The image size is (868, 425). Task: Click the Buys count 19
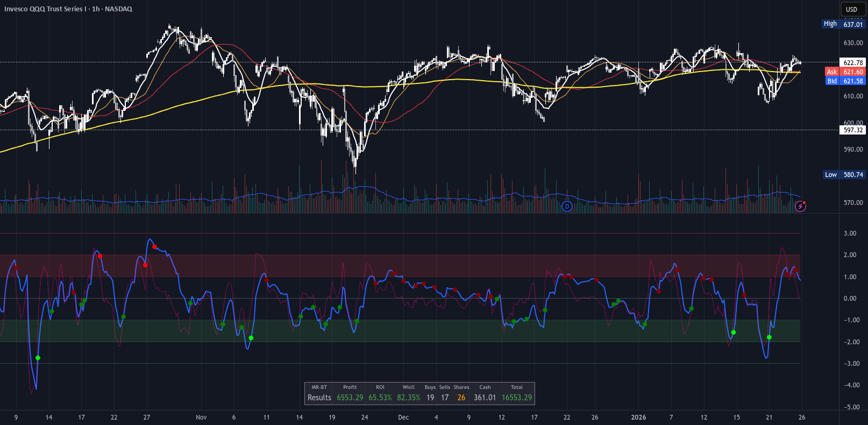pyautogui.click(x=430, y=398)
